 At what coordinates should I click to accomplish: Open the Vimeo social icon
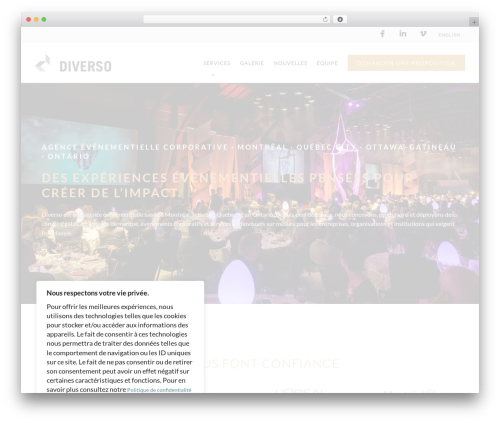423,34
